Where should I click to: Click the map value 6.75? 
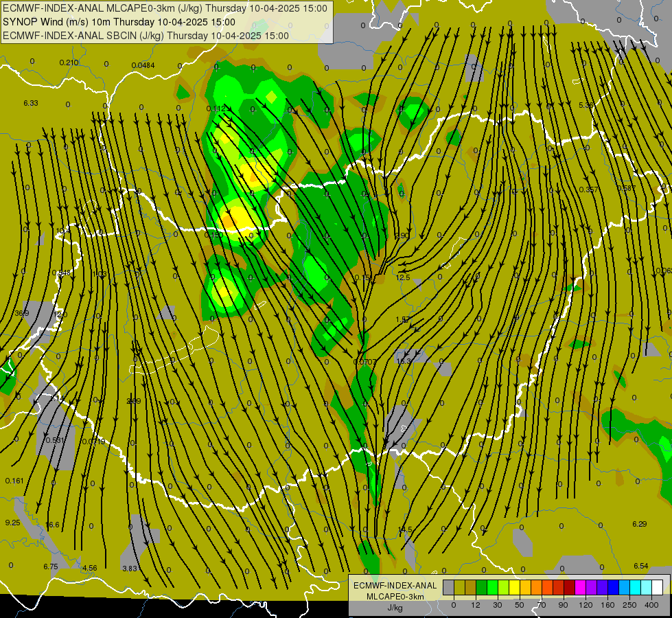[51, 566]
